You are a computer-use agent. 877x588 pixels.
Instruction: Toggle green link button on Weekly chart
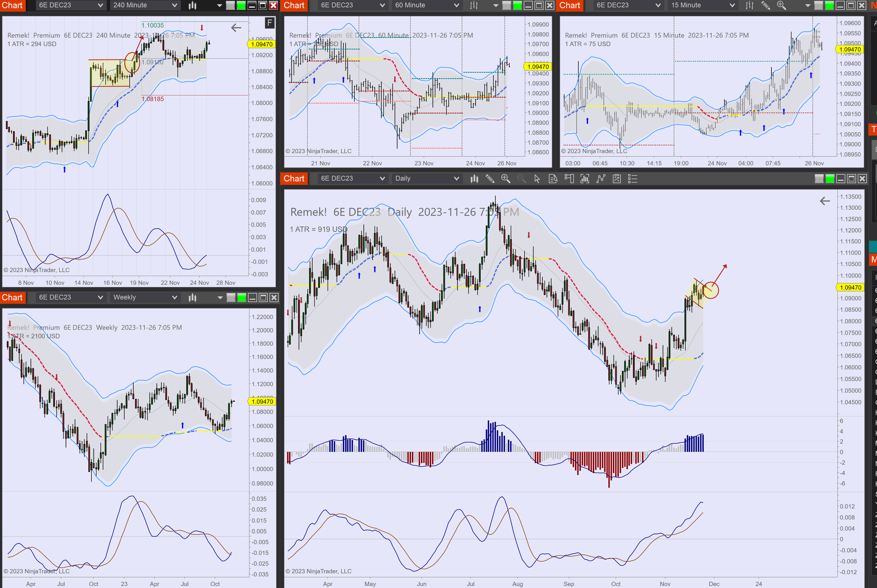pos(241,298)
